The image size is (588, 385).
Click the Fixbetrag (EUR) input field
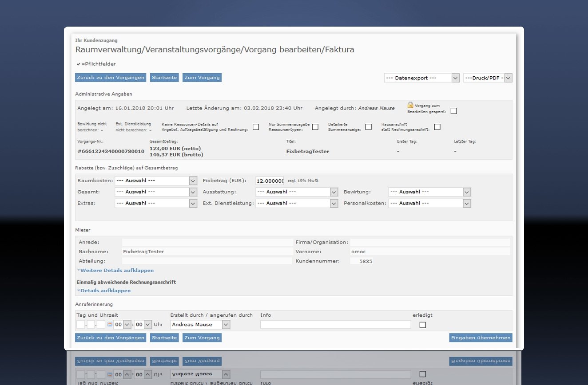point(270,181)
